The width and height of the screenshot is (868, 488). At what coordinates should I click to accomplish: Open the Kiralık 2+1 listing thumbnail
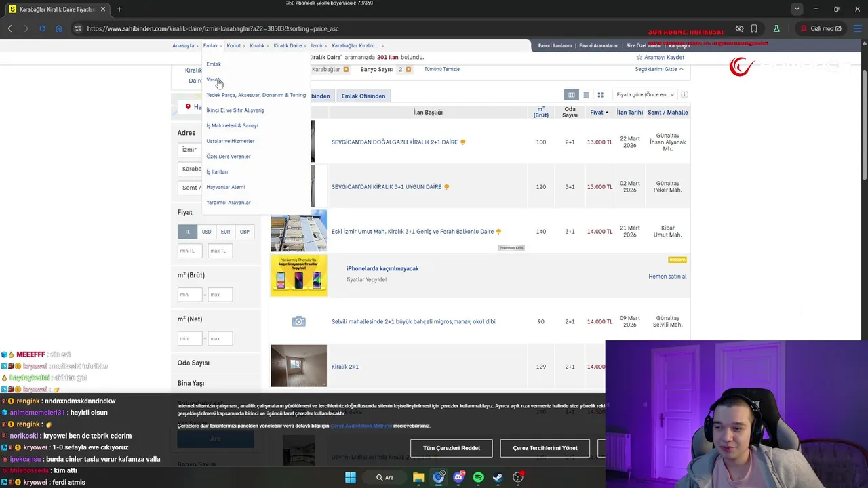click(298, 366)
